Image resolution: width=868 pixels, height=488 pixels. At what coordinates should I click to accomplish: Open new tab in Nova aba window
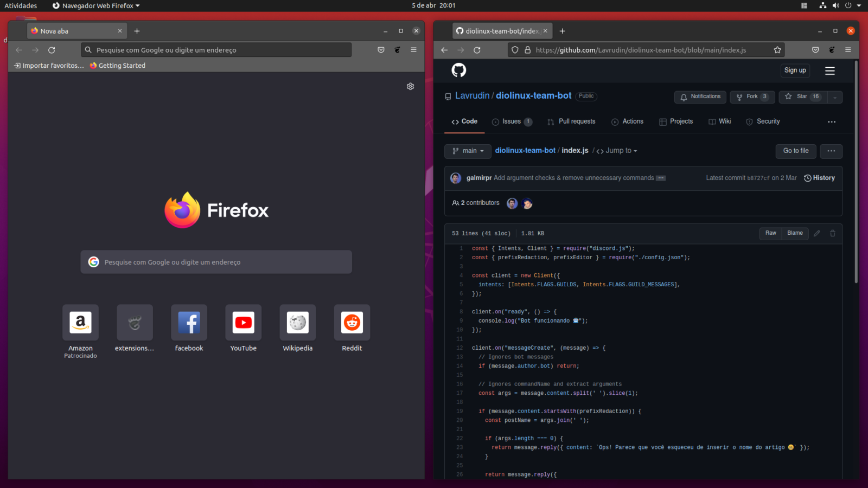[137, 31]
